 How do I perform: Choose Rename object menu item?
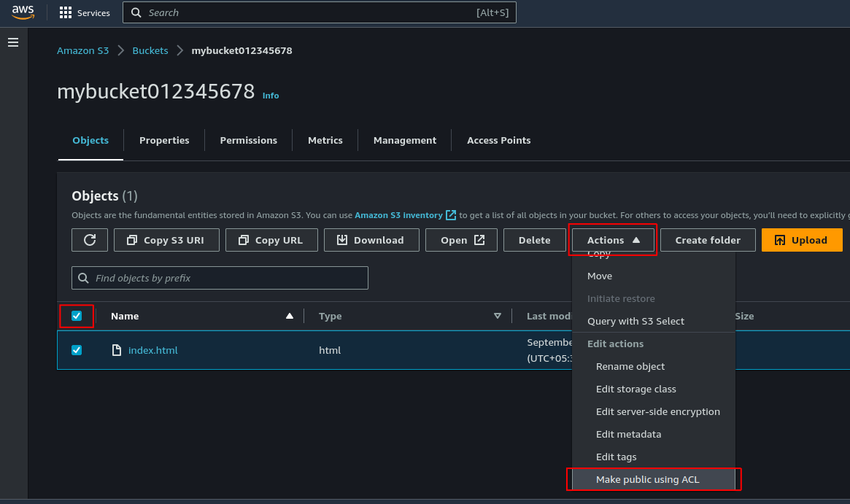tap(654, 366)
